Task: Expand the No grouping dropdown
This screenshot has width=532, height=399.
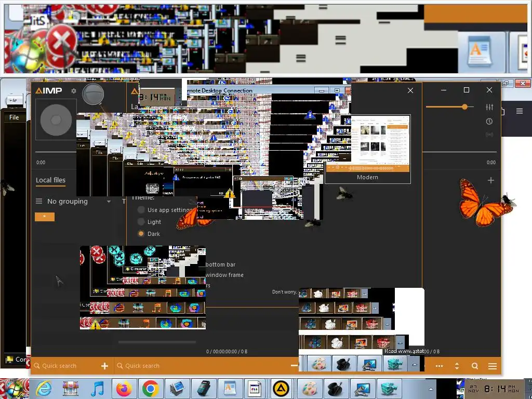Action: [x=109, y=201]
